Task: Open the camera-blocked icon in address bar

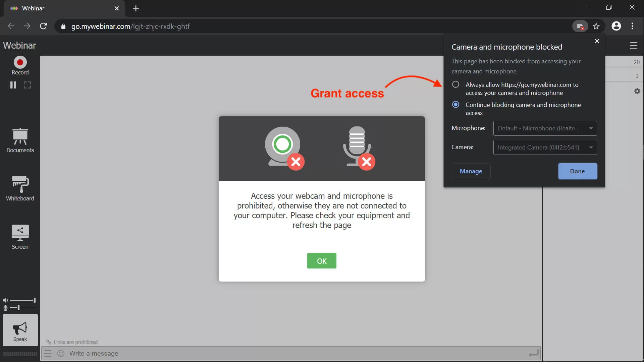Action: tap(580, 26)
